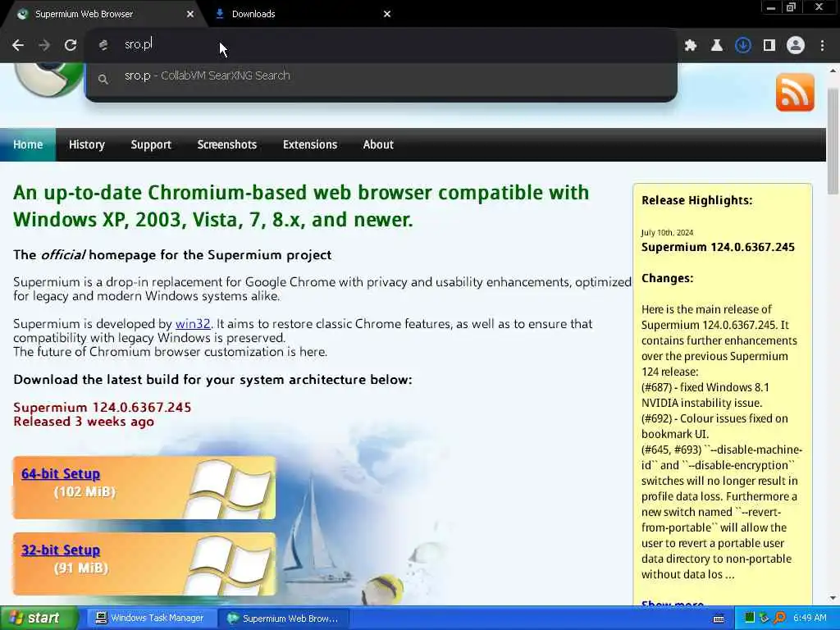Open the three-dot browser menu
Screen dimensions: 840x630
(822, 46)
